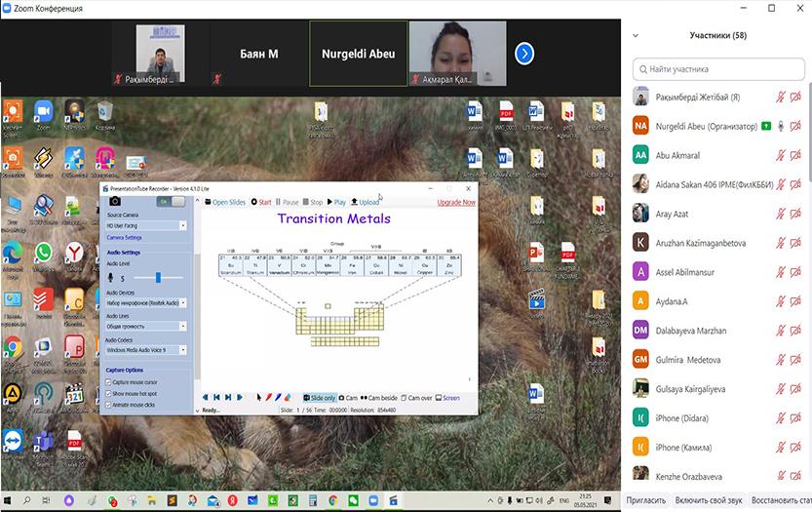The image size is (812, 512).
Task: Open the Корзина recycle bin icon
Action: click(105, 116)
